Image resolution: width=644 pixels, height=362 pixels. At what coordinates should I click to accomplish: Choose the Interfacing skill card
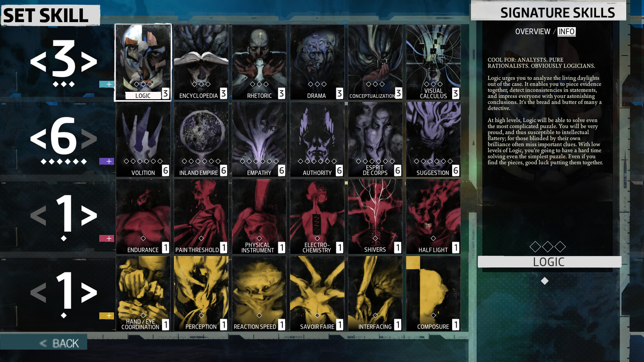[375, 294]
